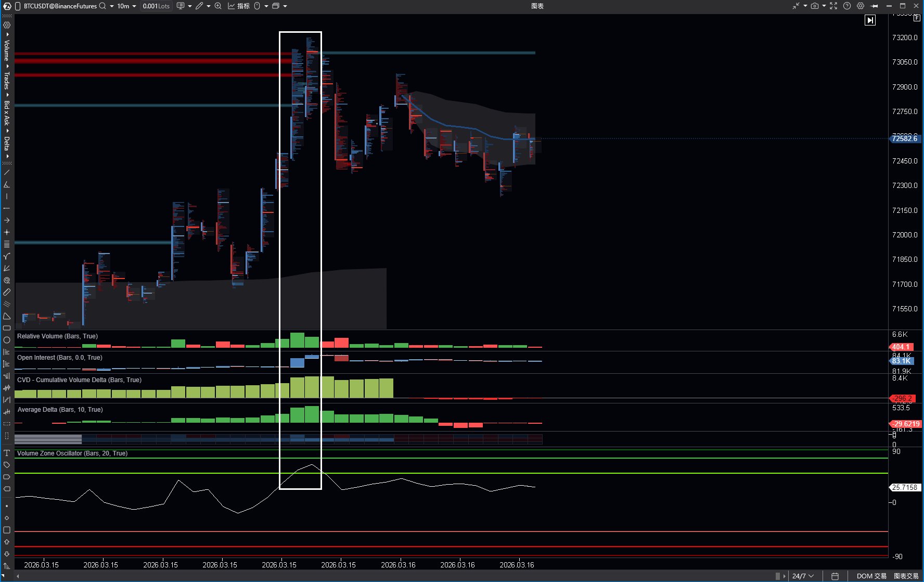Click the help question mark icon
The height and width of the screenshot is (582, 924).
point(847,6)
